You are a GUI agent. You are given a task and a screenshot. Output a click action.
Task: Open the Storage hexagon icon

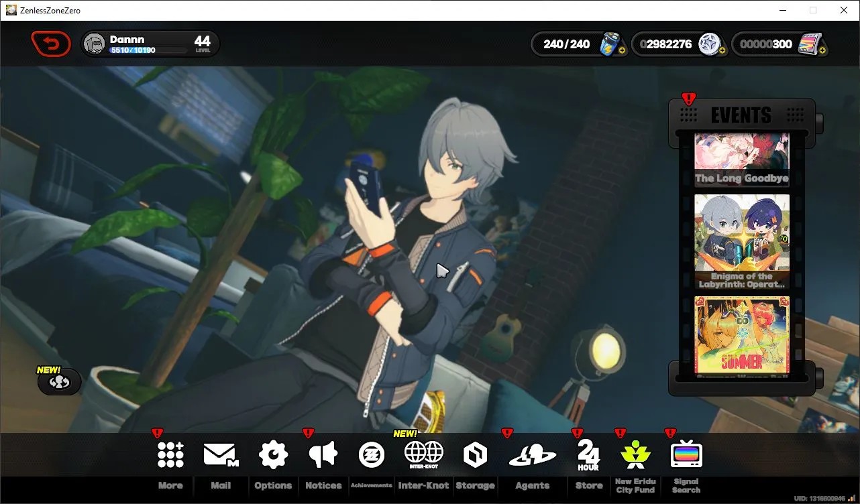point(475,455)
